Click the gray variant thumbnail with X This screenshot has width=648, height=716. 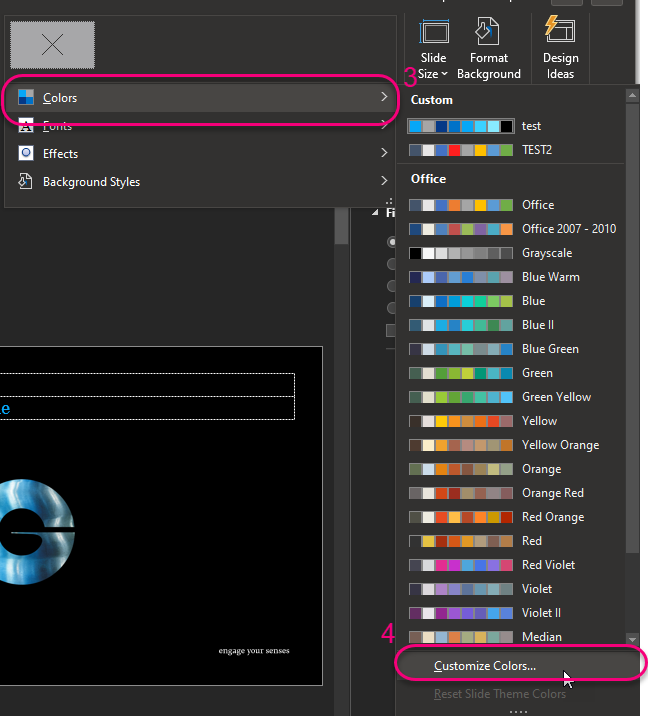[53, 45]
